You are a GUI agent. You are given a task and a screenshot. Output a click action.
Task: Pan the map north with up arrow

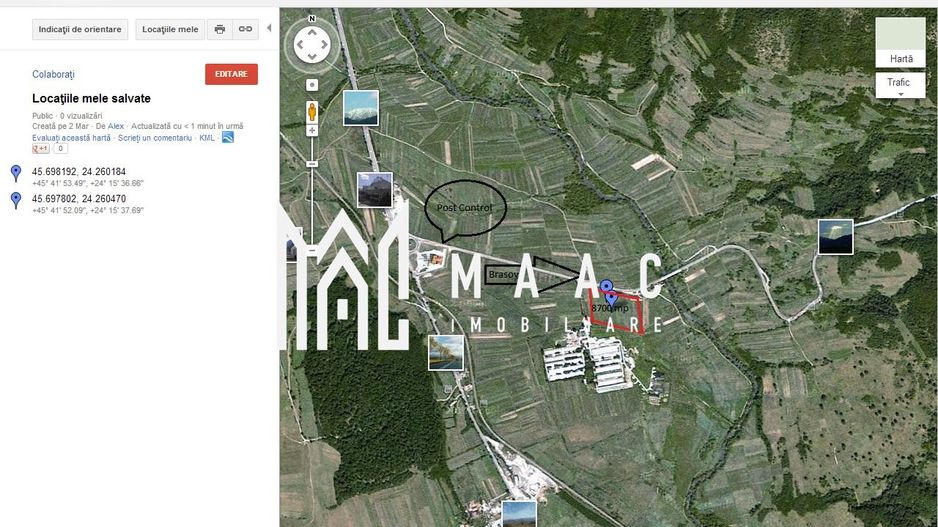(312, 32)
